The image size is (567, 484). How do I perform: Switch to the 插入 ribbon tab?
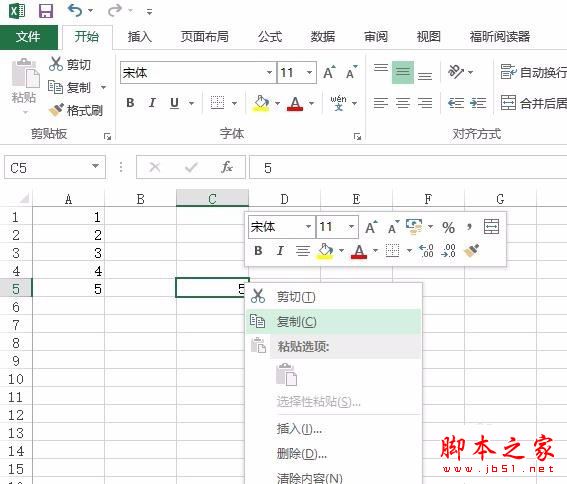coord(140,37)
